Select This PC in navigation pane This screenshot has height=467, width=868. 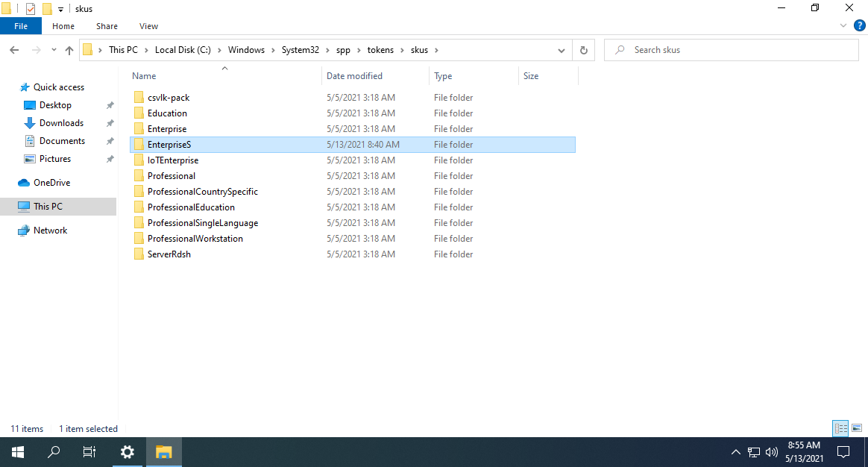point(48,206)
